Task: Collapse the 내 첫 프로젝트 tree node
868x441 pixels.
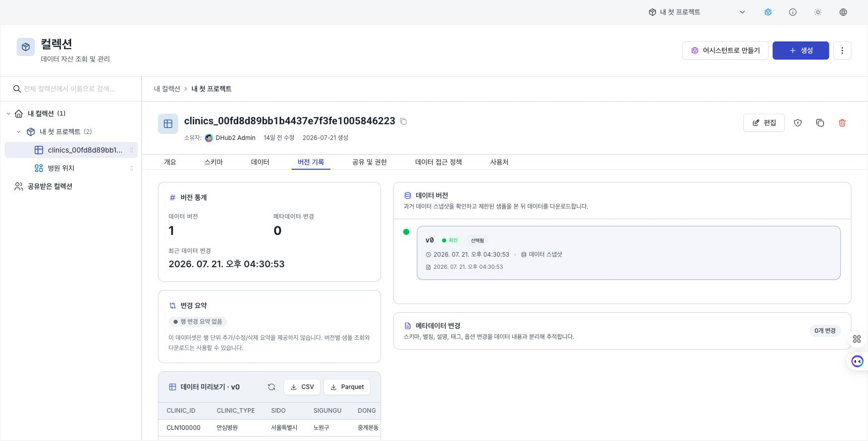Action: click(x=19, y=132)
